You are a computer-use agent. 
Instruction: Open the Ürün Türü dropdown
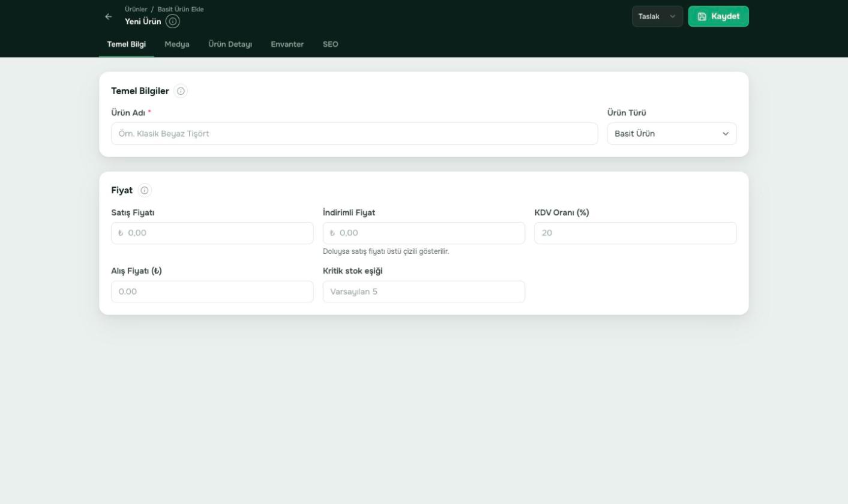(672, 134)
